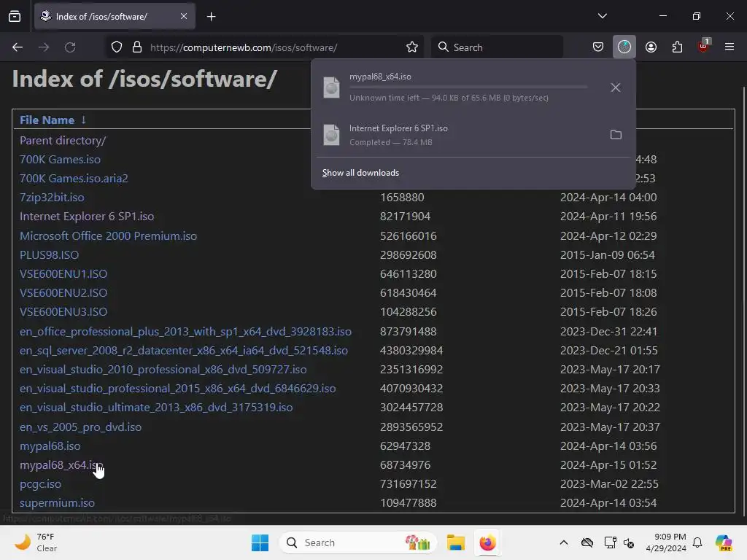Image resolution: width=747 pixels, height=560 pixels.
Task: Open Windows Start menu
Action: (x=260, y=542)
